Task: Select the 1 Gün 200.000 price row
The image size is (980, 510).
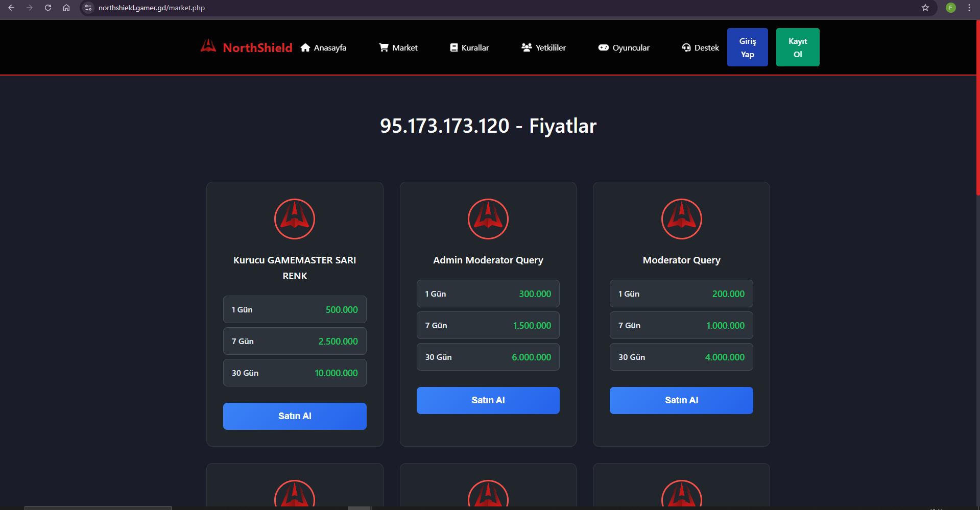Action: coord(681,294)
